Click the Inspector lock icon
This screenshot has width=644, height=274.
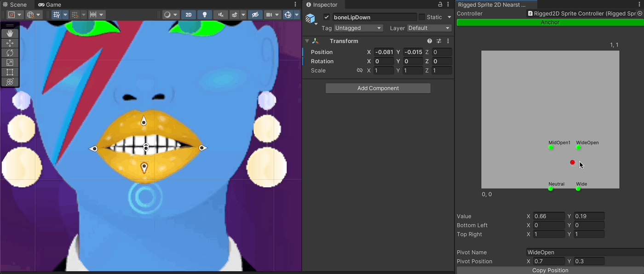[440, 5]
